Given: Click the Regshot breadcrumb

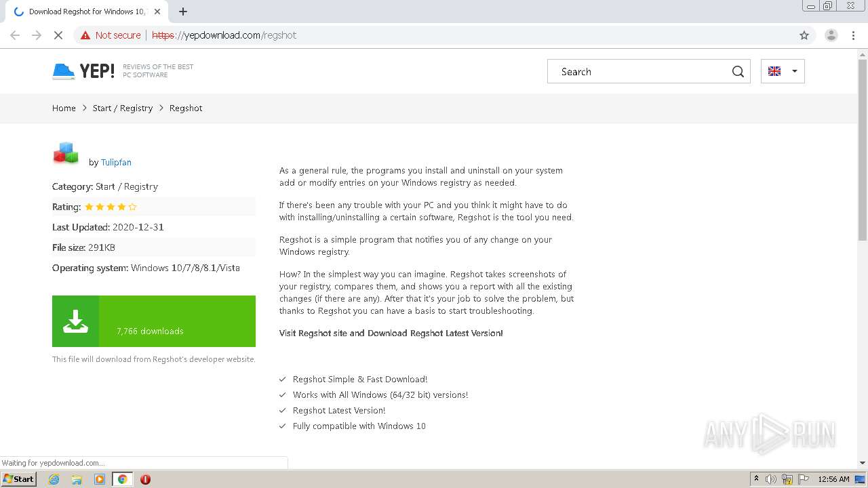Looking at the screenshot, I should 186,108.
